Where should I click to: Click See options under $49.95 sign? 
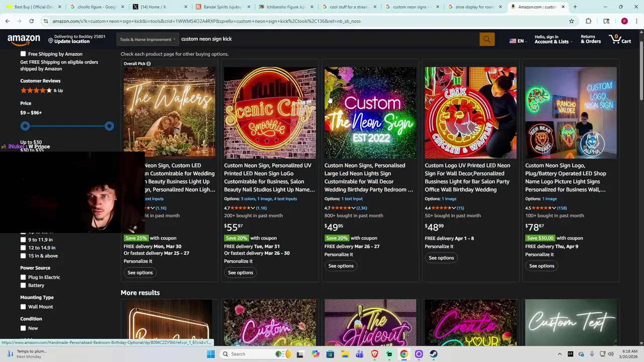point(341,266)
